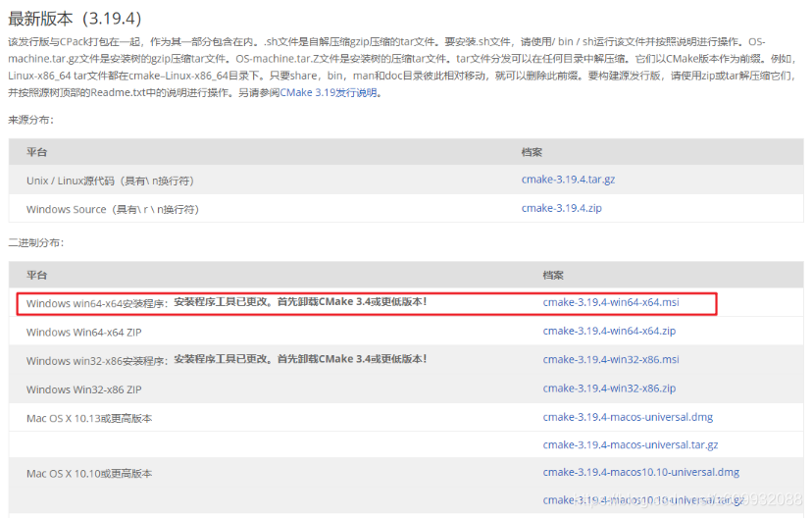Select the Unix / Linux源代码 row label
Viewport: 812px width, 518px height.
[110, 181]
